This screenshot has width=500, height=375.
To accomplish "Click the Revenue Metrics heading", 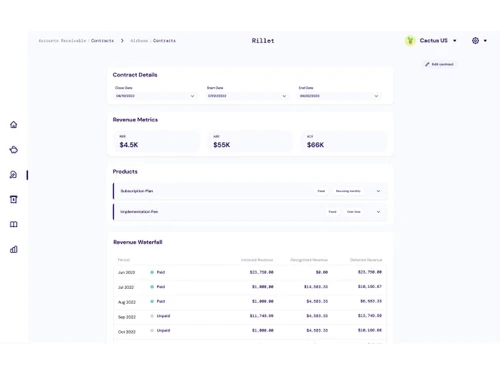I will coord(135,120).
